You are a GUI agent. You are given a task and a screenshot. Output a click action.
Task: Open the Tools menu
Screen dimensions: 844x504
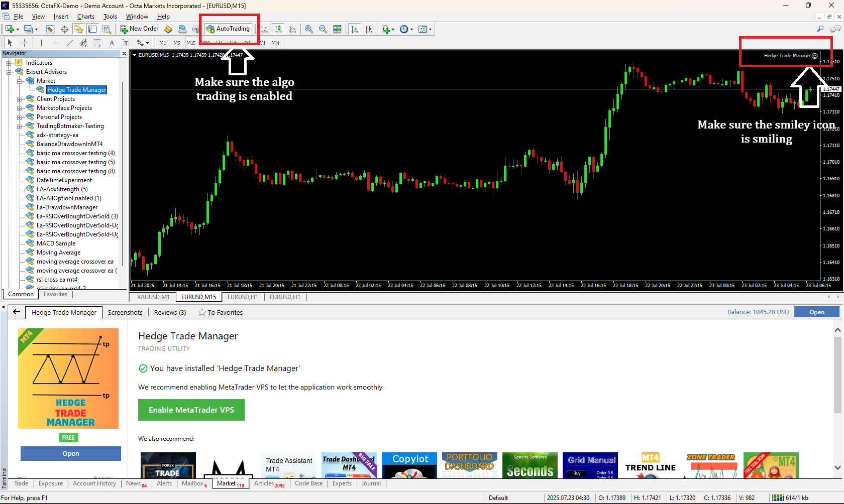coord(110,17)
